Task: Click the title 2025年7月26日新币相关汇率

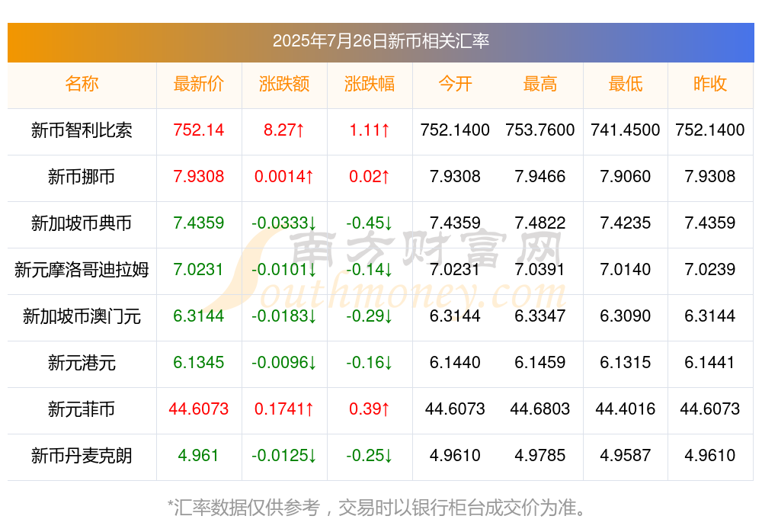Action: [380, 41]
